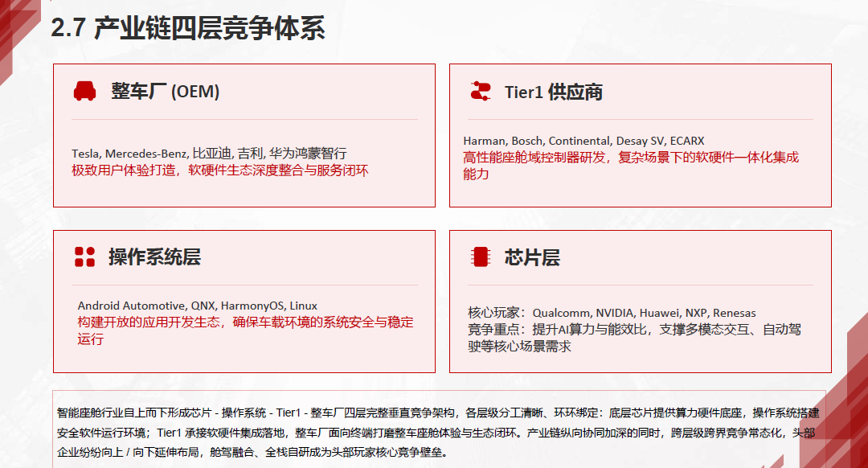868x468 pixels.
Task: Click the red car icon beside 整车厂 (OEM)
Action: (x=84, y=91)
